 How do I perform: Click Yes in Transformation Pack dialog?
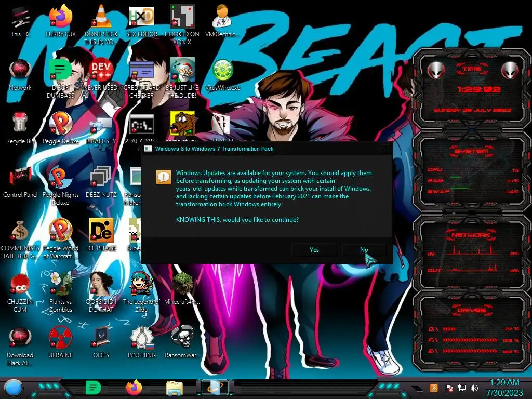point(314,250)
